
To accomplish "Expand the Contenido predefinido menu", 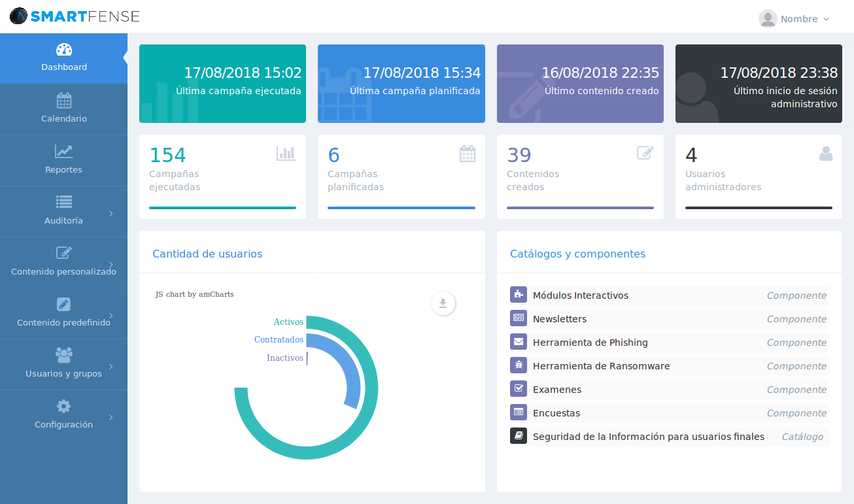I will click(63, 313).
